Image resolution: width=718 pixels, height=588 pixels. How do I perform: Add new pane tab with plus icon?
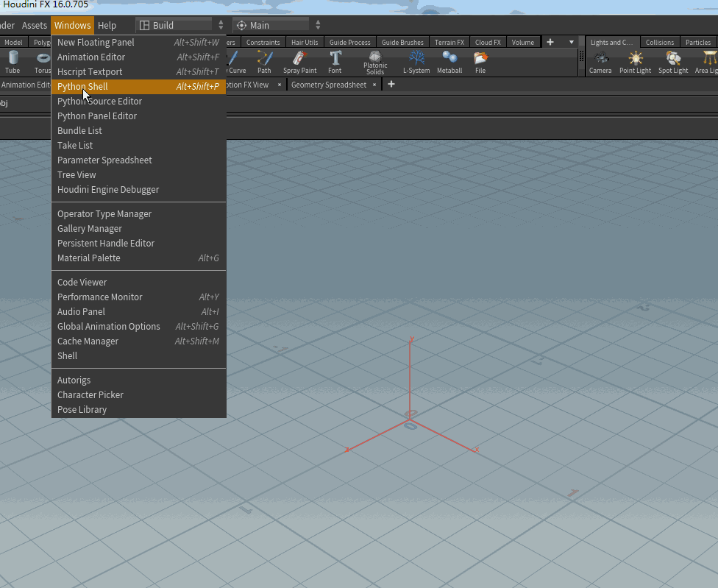tap(391, 84)
